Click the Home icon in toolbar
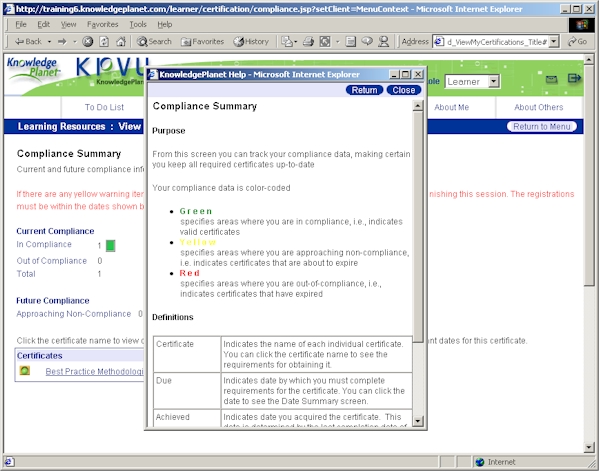The width and height of the screenshot is (600, 472). 121,41
